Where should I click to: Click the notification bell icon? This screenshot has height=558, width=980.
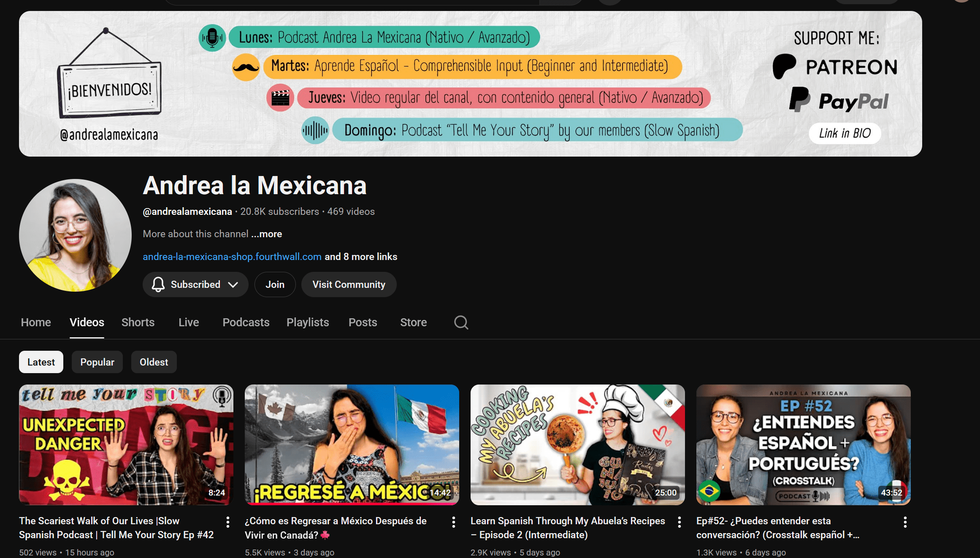point(158,284)
